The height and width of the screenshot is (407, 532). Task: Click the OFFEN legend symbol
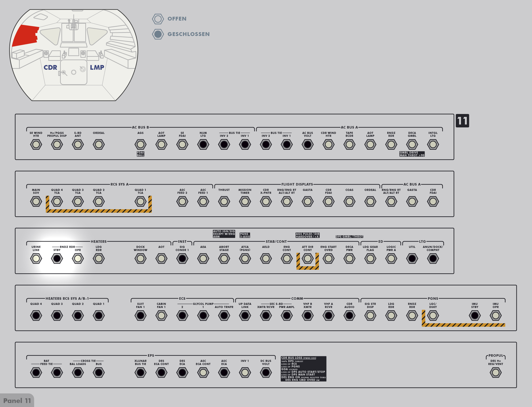(158, 19)
